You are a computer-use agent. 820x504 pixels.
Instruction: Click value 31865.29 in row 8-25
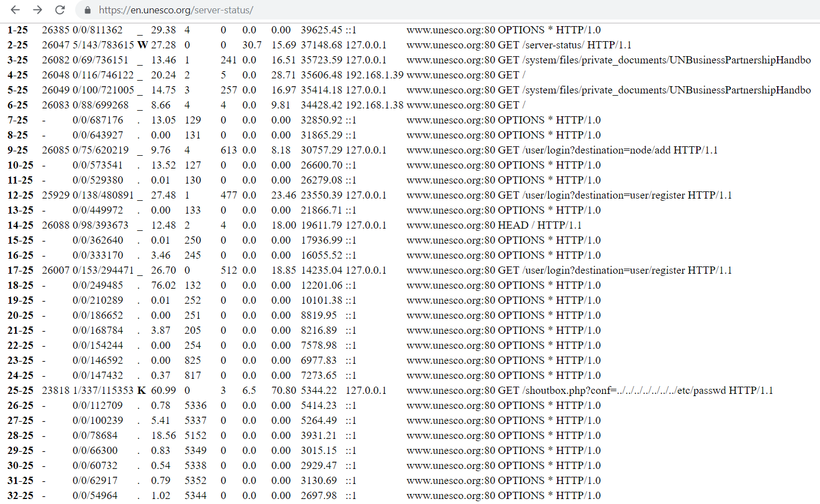[x=322, y=135]
